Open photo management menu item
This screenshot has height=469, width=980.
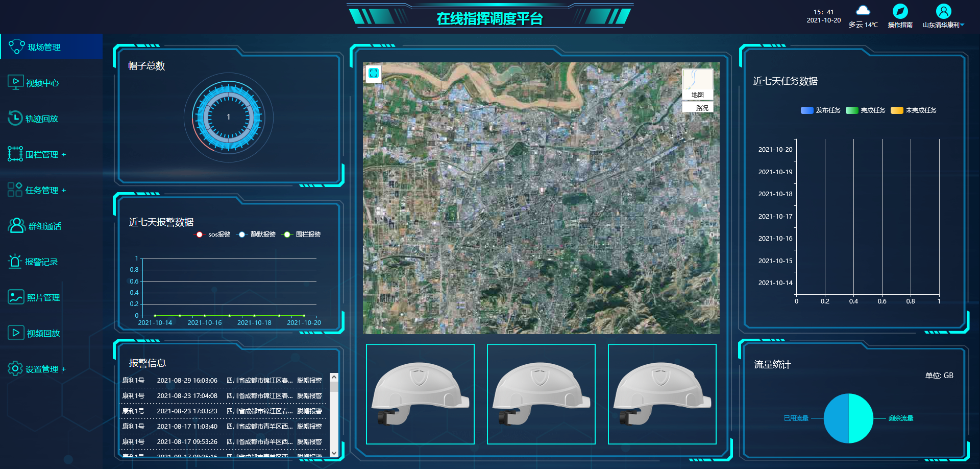tap(43, 297)
